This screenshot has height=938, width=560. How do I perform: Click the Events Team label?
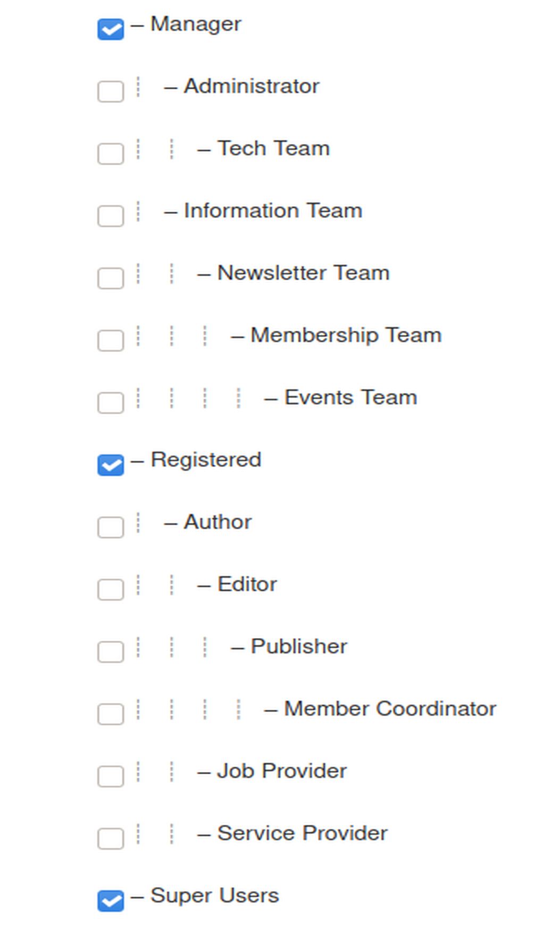pos(350,398)
